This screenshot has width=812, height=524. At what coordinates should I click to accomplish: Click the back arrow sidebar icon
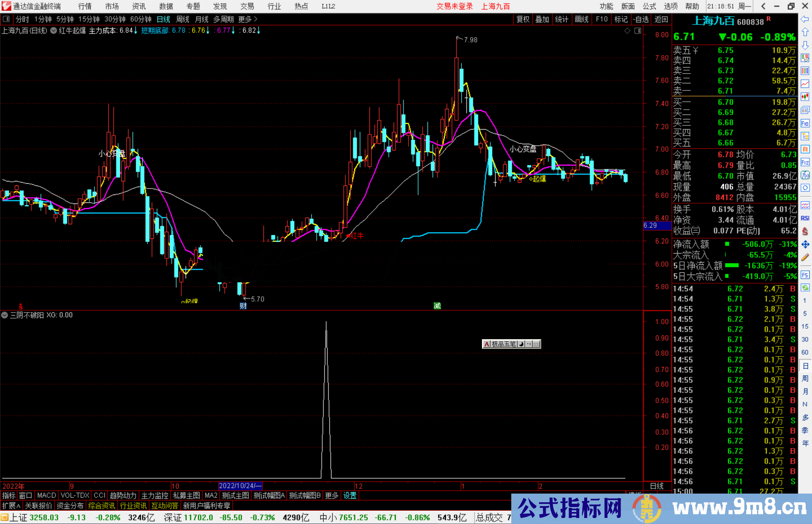[x=805, y=19]
